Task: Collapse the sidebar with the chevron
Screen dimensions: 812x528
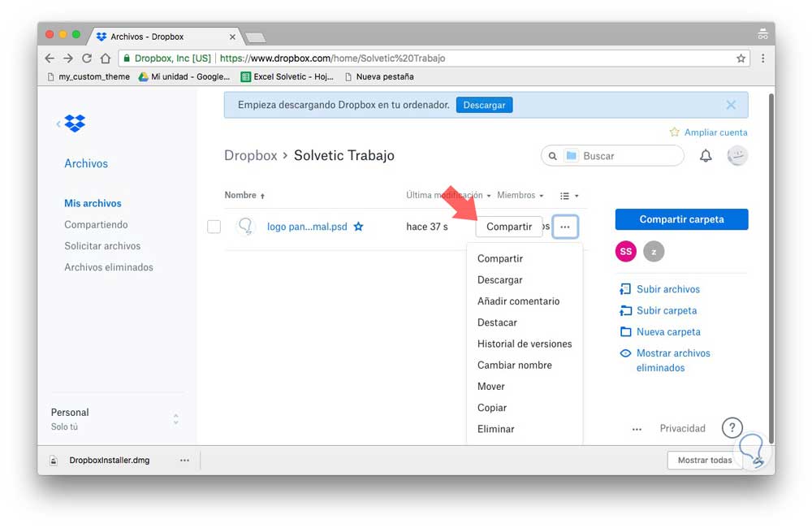Action: (58, 123)
